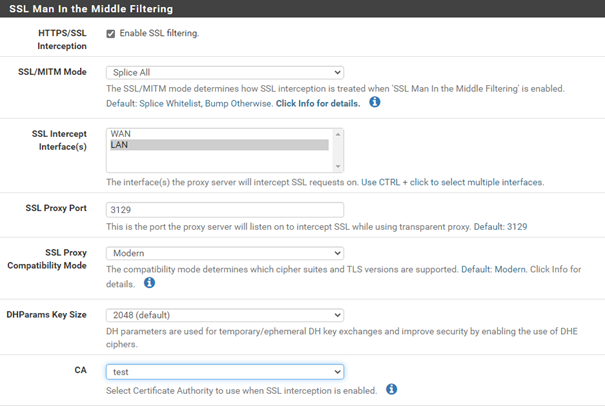The image size is (605, 406).
Task: Click interface list scrollbar up arrow
Action: tap(338, 134)
